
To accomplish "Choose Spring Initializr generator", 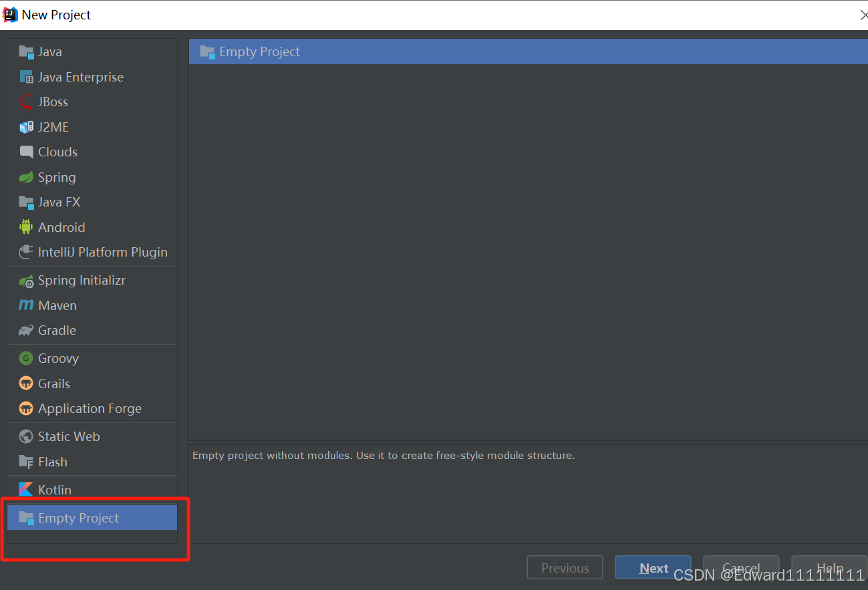I will click(x=92, y=280).
